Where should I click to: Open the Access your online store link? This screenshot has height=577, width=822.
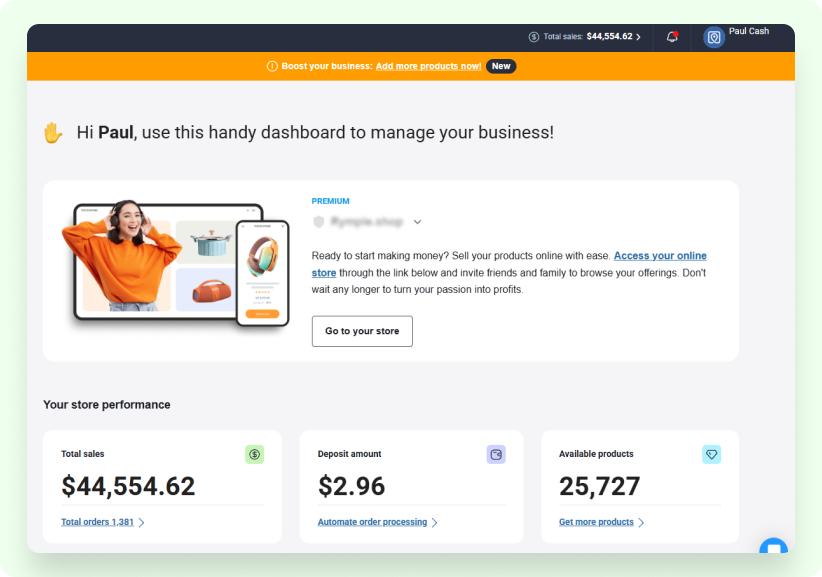(x=660, y=256)
